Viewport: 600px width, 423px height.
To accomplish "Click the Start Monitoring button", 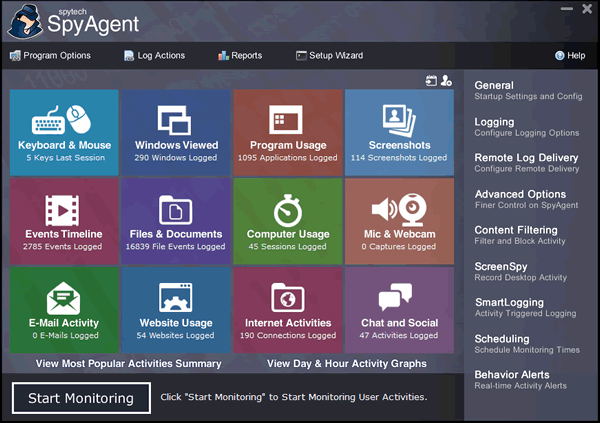I will pyautogui.click(x=81, y=398).
